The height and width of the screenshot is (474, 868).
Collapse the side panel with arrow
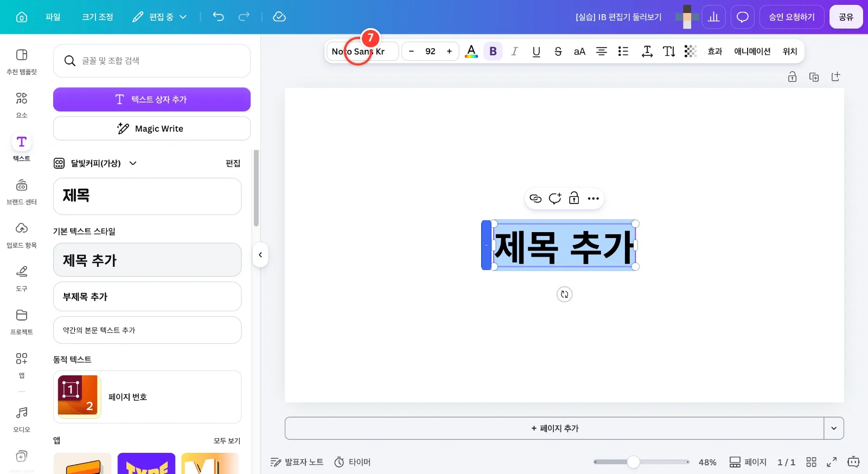pos(260,255)
